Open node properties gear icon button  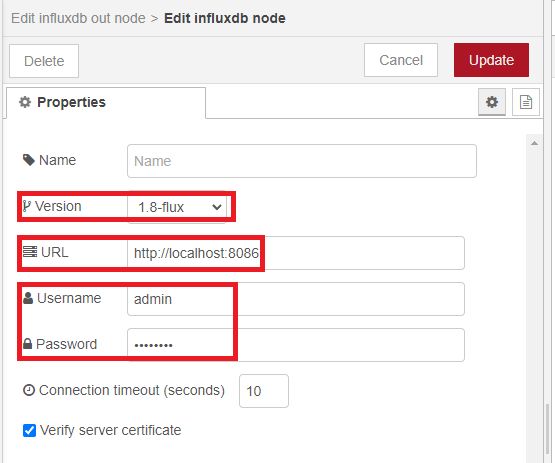pyautogui.click(x=492, y=102)
